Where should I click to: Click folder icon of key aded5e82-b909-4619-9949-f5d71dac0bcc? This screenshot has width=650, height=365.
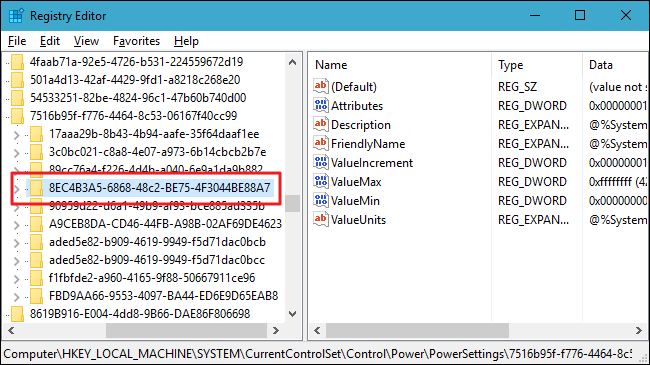pyautogui.click(x=36, y=260)
